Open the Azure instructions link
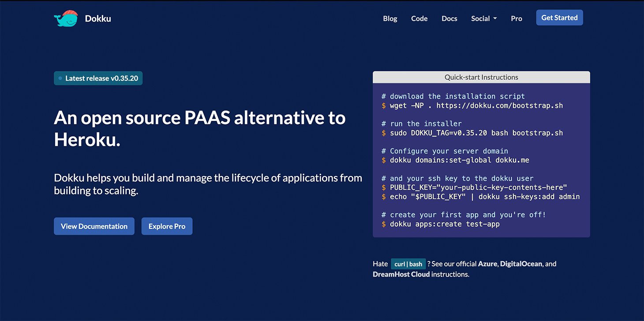 point(487,264)
